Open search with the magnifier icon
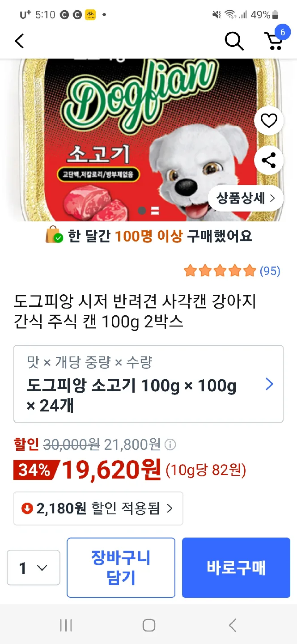This screenshot has height=644, width=297. pyautogui.click(x=234, y=41)
